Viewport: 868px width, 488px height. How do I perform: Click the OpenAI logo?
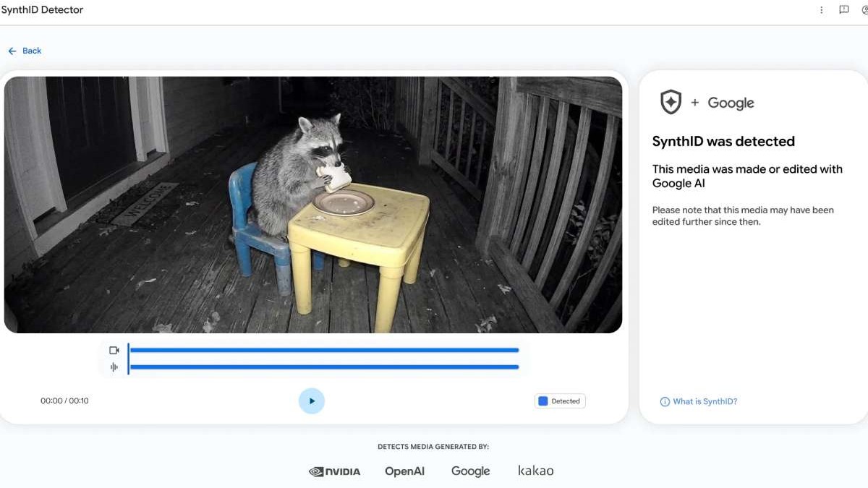[x=404, y=471]
